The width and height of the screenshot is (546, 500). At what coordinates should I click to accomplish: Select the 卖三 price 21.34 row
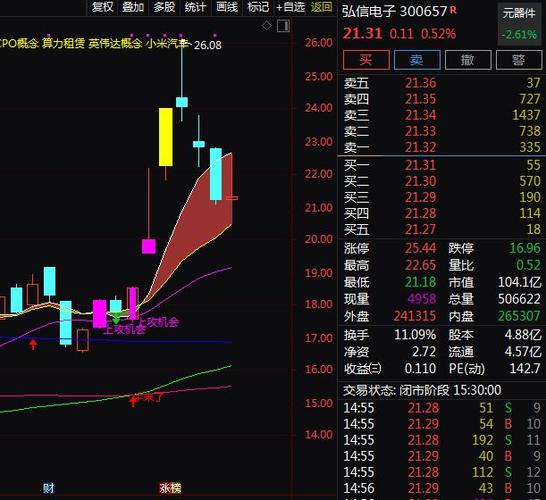click(442, 115)
